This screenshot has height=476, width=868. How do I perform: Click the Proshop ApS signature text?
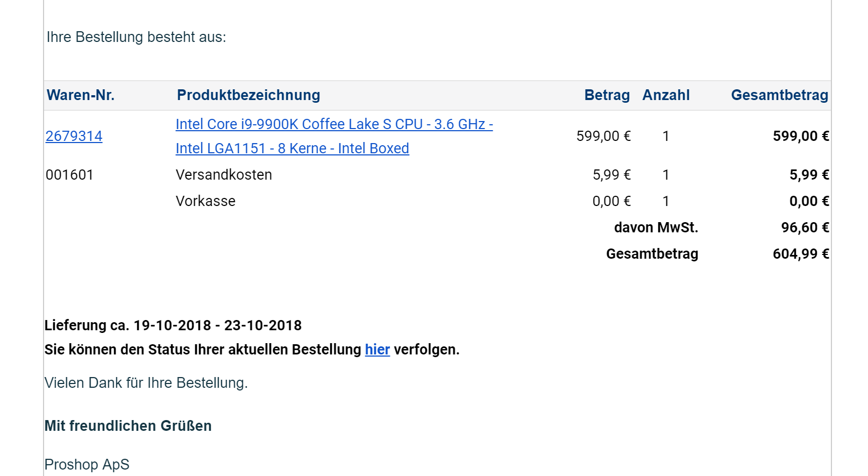pyautogui.click(x=87, y=464)
